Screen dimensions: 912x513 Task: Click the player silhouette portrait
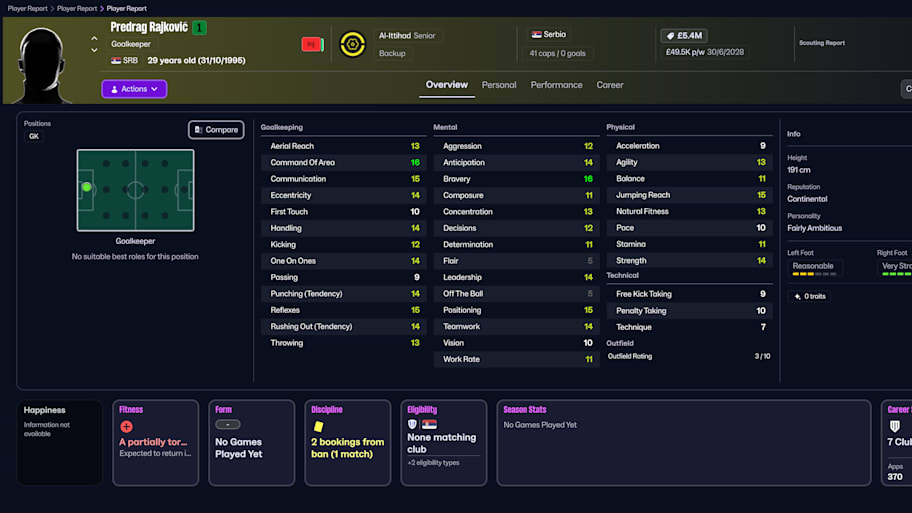click(41, 65)
